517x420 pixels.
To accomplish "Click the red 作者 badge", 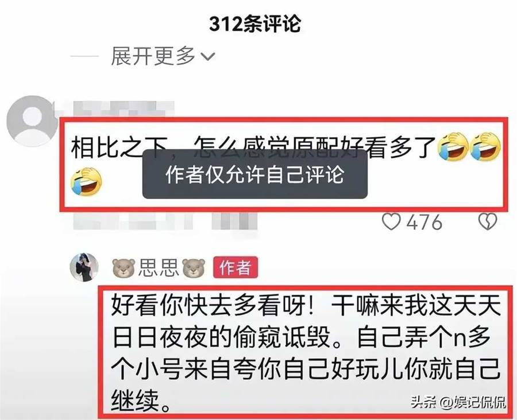I will click(236, 267).
